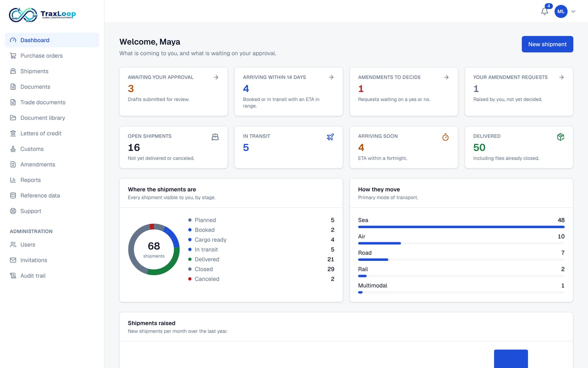Navigate to Documents page
The width and height of the screenshot is (588, 368).
(x=52, y=87)
